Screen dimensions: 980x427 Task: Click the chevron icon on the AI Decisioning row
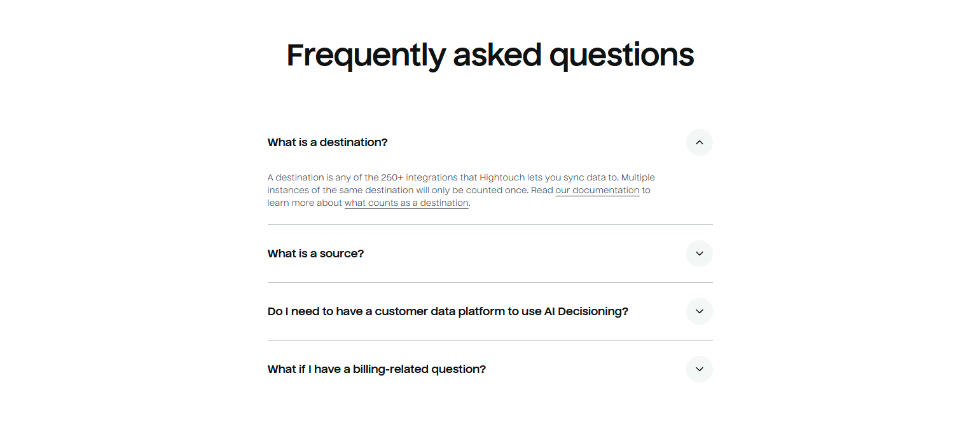(700, 311)
